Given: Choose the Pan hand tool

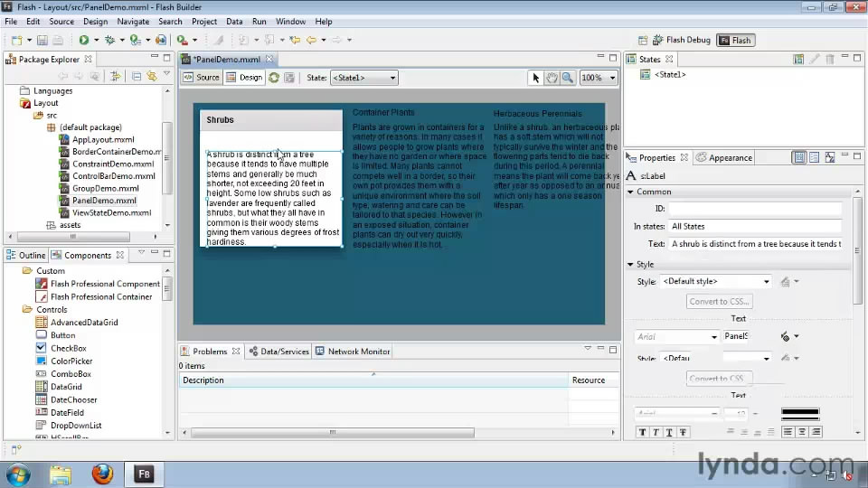Looking at the screenshot, I should point(552,78).
